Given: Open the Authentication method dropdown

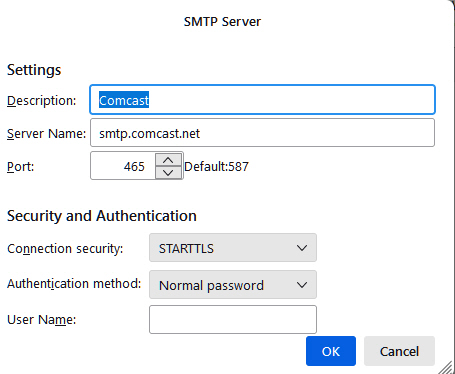Looking at the screenshot, I should [x=233, y=285].
